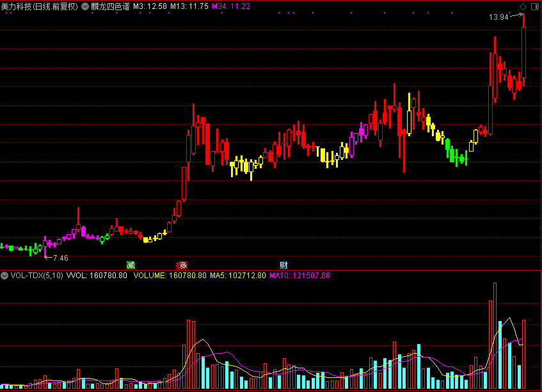The height and width of the screenshot is (392, 542).
Task: Click the green 减 marker icon
Action: coord(131,265)
